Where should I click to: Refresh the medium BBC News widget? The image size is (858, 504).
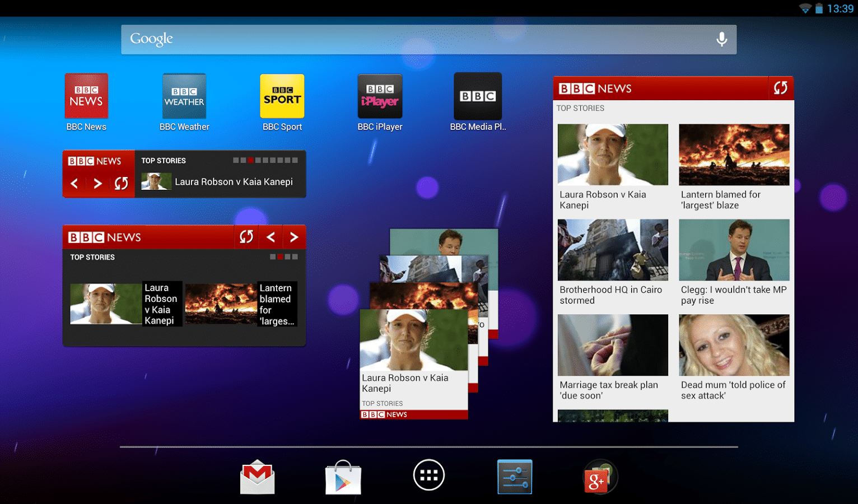coord(246,237)
